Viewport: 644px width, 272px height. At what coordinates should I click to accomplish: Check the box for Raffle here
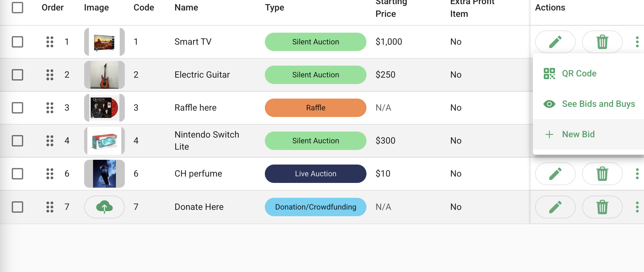pyautogui.click(x=17, y=108)
